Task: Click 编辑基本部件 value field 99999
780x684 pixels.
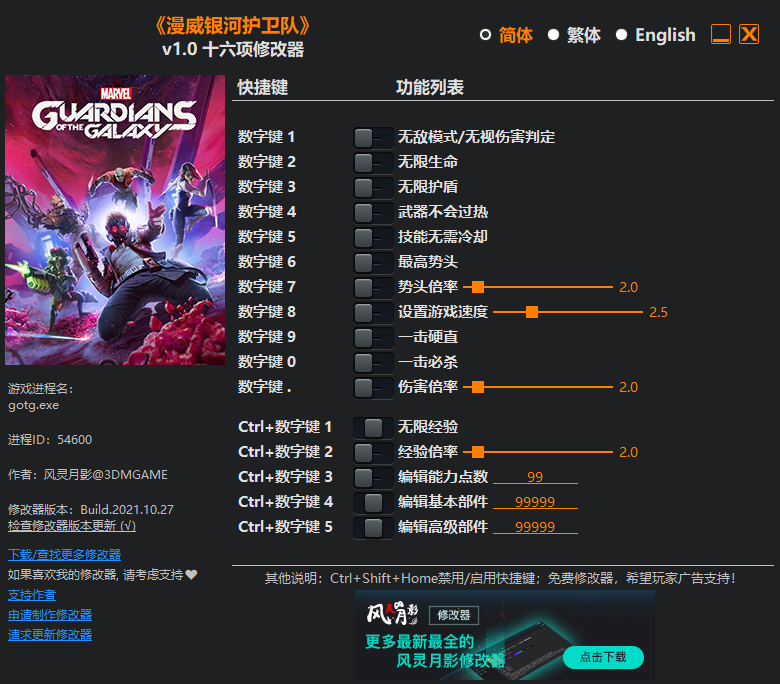Action: click(535, 501)
